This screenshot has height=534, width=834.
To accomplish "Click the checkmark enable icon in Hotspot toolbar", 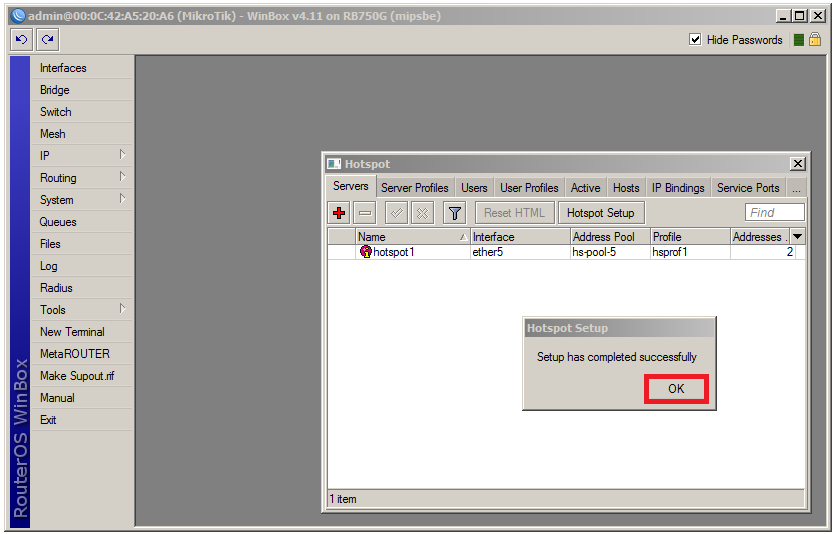I will coord(396,213).
